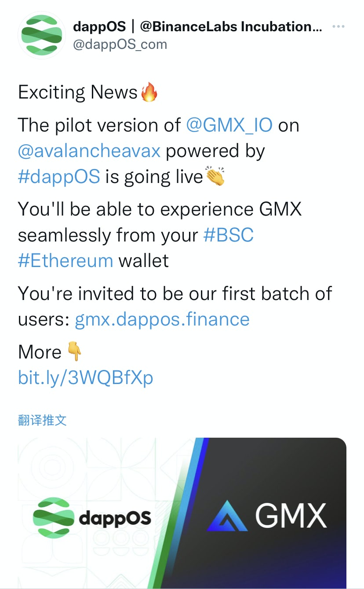The width and height of the screenshot is (364, 589).
Task: Open the @GMX_IO mention
Action: point(229,125)
